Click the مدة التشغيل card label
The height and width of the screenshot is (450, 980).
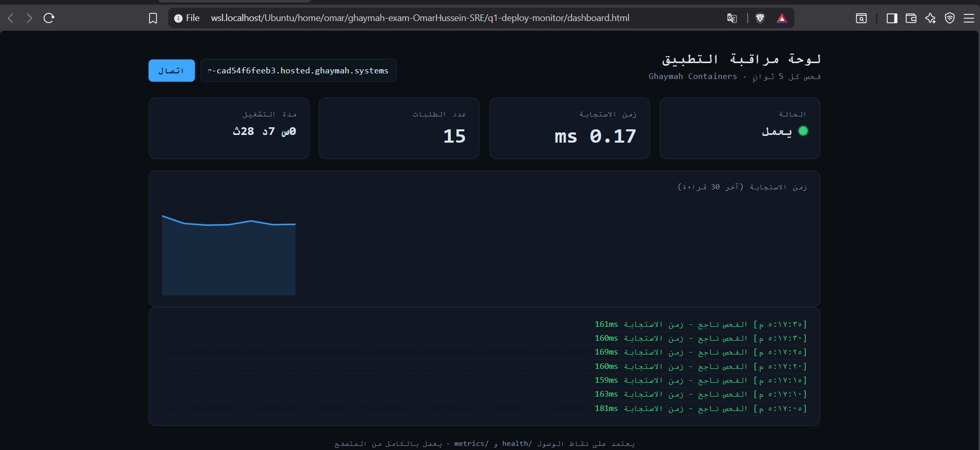click(x=270, y=114)
